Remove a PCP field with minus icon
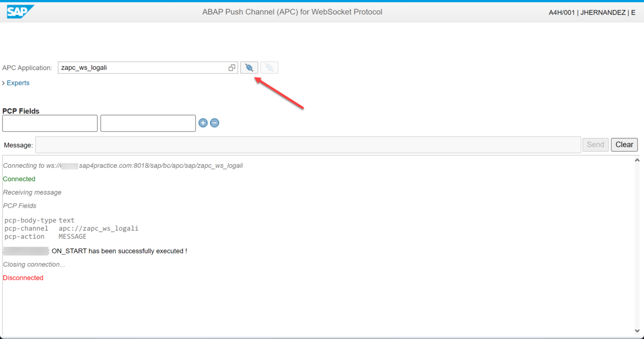The height and width of the screenshot is (339, 644). pos(214,123)
